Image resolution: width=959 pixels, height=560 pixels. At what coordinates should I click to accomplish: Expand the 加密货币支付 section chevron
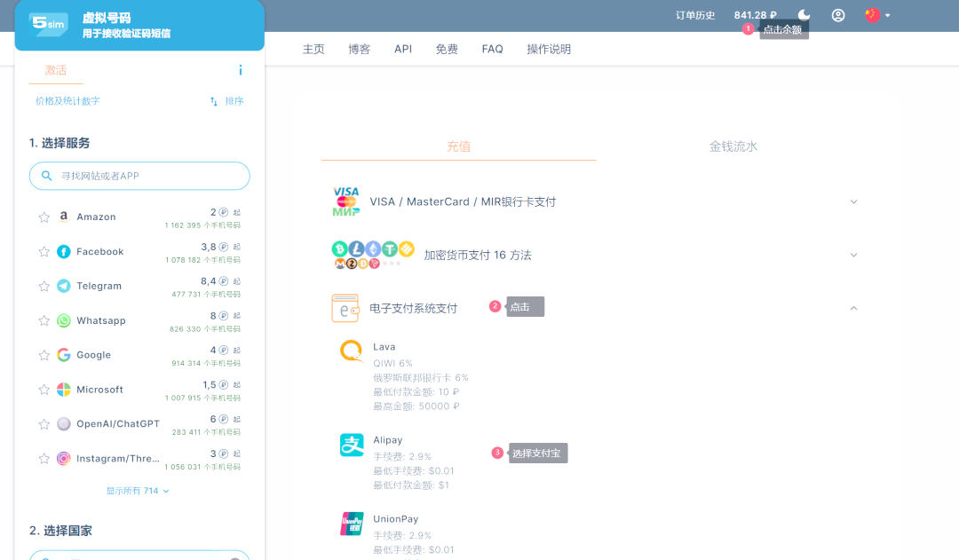click(x=854, y=255)
